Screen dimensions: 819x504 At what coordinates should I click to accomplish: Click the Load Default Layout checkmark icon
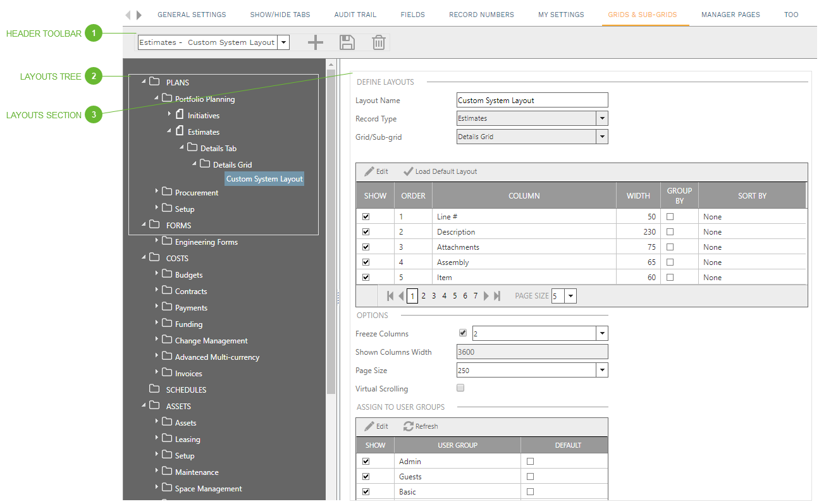(409, 171)
